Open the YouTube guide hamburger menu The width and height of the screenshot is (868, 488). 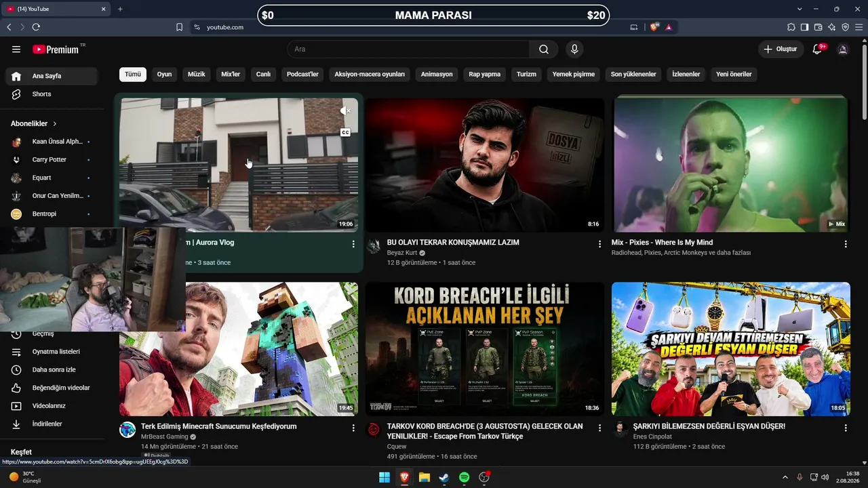pyautogui.click(x=16, y=49)
